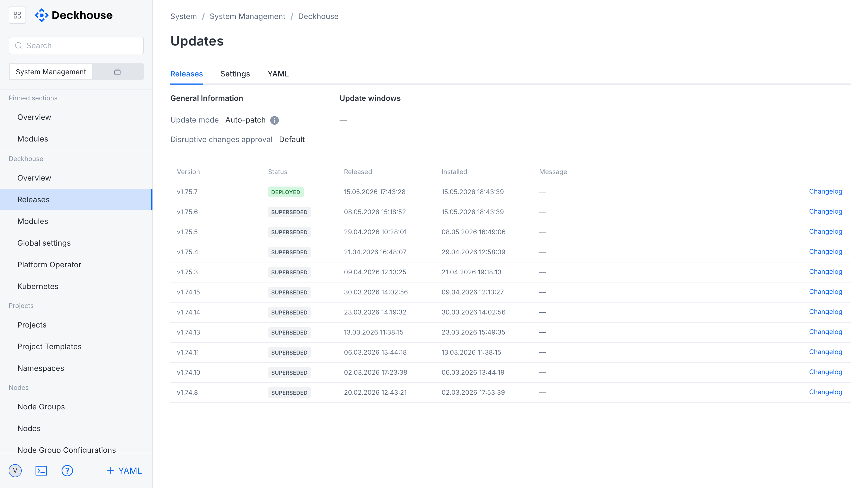The image size is (868, 488).
Task: Open Changelog for v1.74.13
Action: [x=825, y=332]
